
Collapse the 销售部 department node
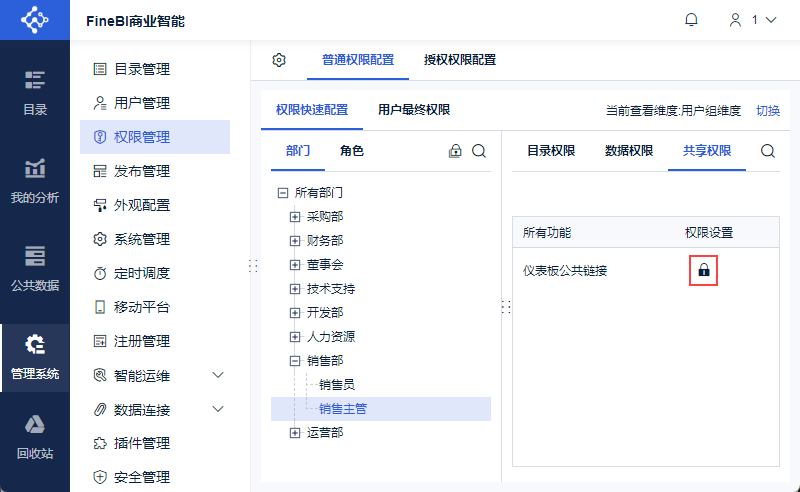(295, 360)
